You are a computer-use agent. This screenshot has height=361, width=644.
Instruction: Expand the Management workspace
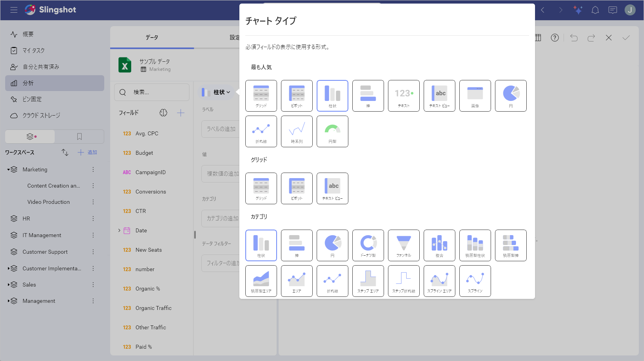pyautogui.click(x=8, y=301)
